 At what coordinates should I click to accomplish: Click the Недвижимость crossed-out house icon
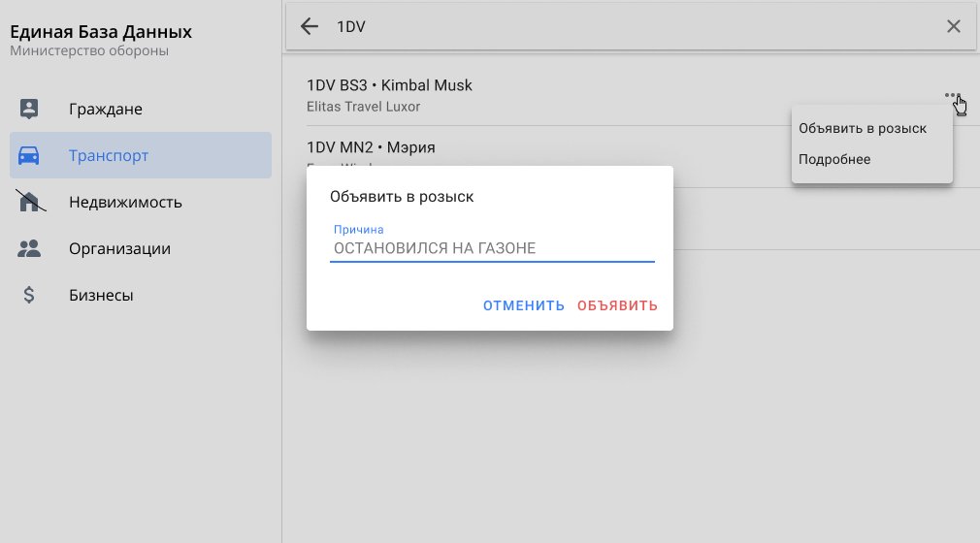tap(29, 202)
